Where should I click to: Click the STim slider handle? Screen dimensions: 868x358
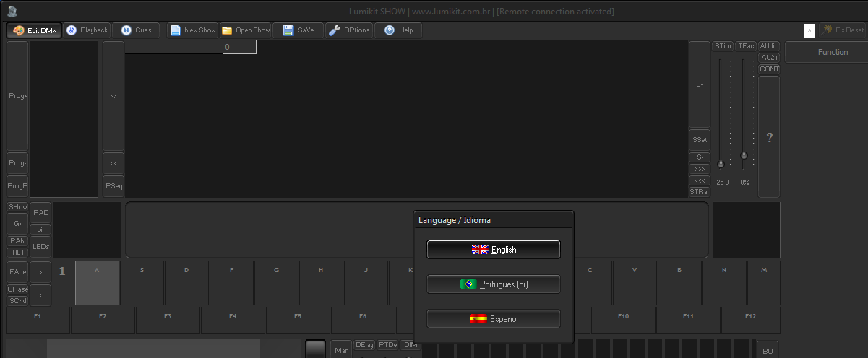tap(720, 165)
